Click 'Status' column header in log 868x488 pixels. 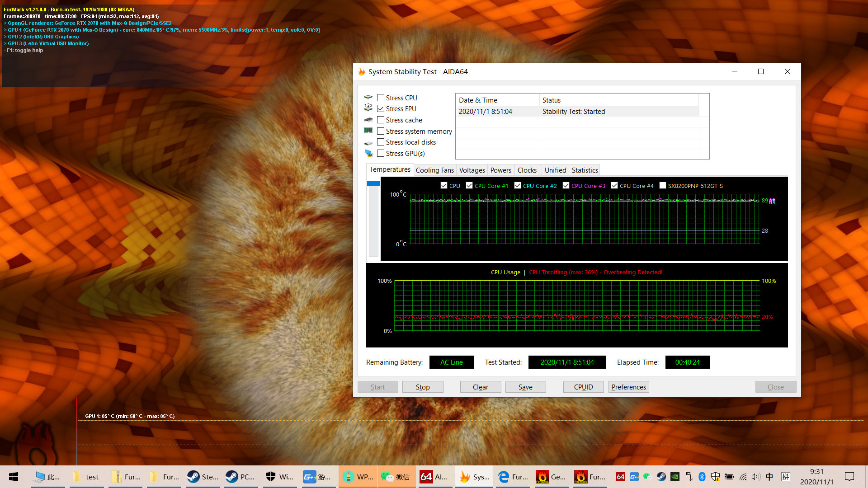click(619, 100)
